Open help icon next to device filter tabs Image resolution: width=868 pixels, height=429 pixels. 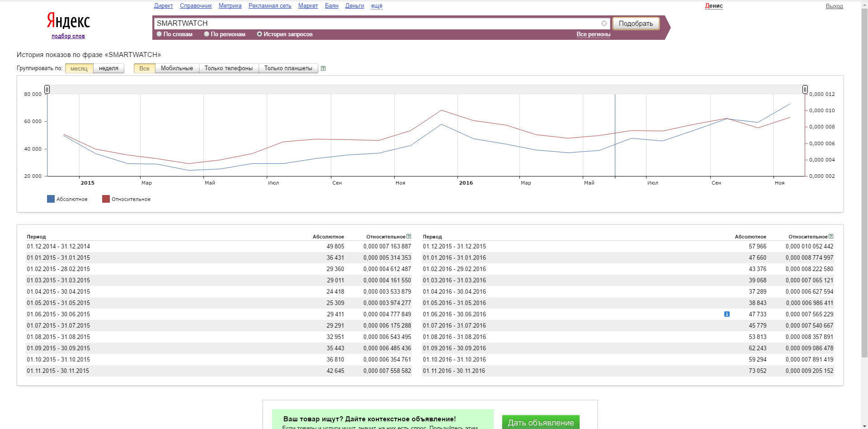[x=323, y=68]
